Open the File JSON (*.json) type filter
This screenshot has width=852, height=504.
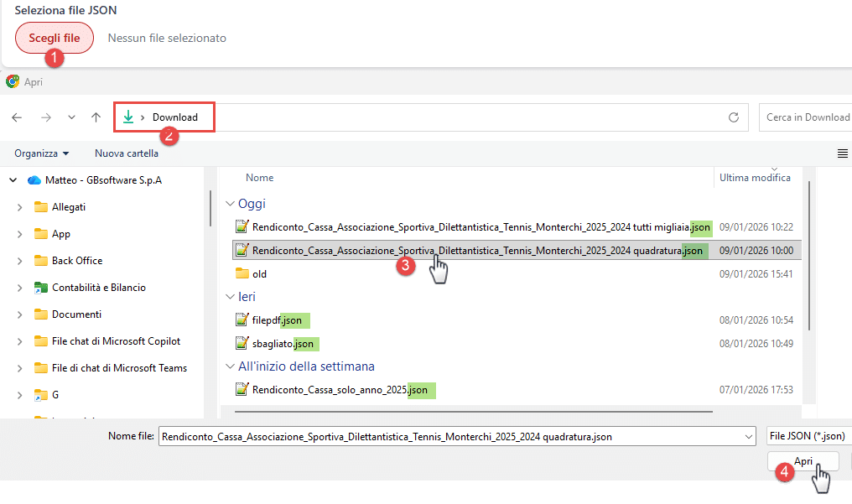(x=808, y=436)
